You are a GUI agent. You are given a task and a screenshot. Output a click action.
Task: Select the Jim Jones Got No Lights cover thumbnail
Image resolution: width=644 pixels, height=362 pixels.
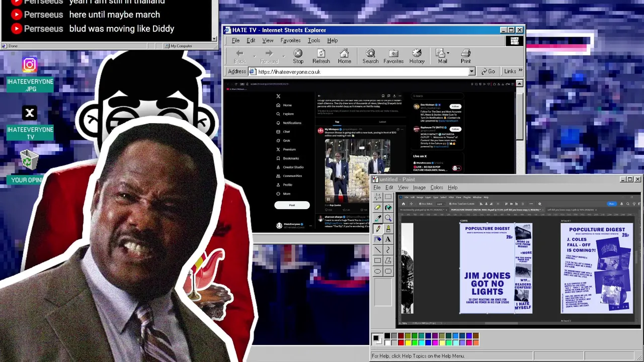click(496, 268)
